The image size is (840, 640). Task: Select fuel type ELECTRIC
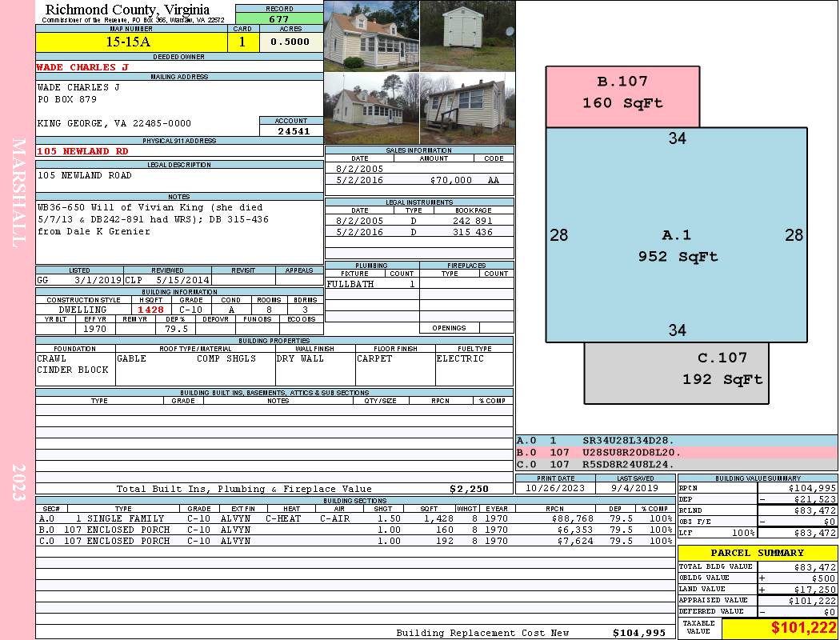(460, 358)
